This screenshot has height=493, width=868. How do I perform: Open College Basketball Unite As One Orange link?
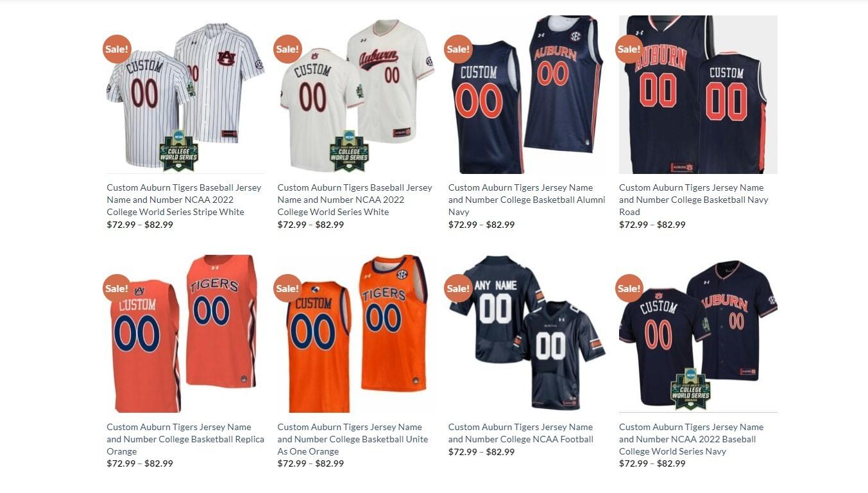pos(353,439)
